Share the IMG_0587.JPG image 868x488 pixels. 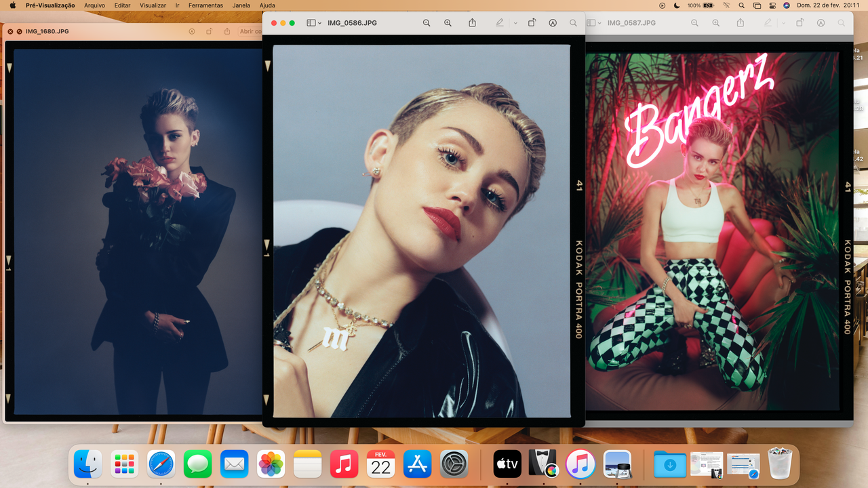coord(740,23)
